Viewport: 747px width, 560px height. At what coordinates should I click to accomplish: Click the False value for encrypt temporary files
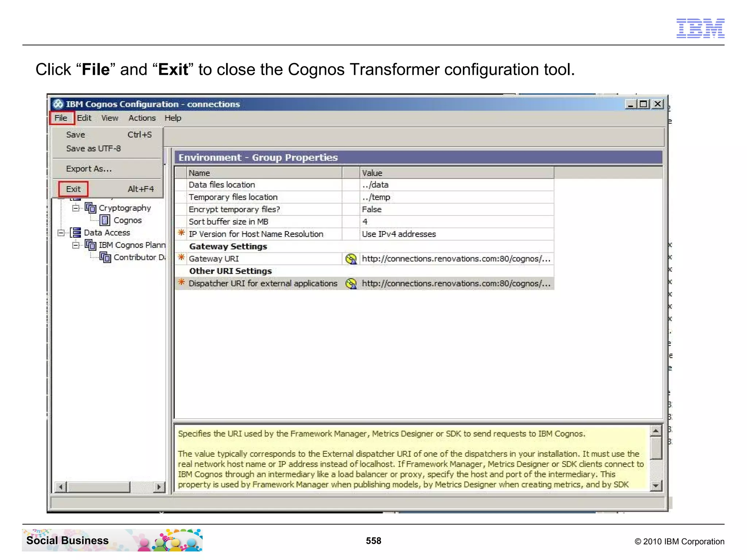[457, 210]
